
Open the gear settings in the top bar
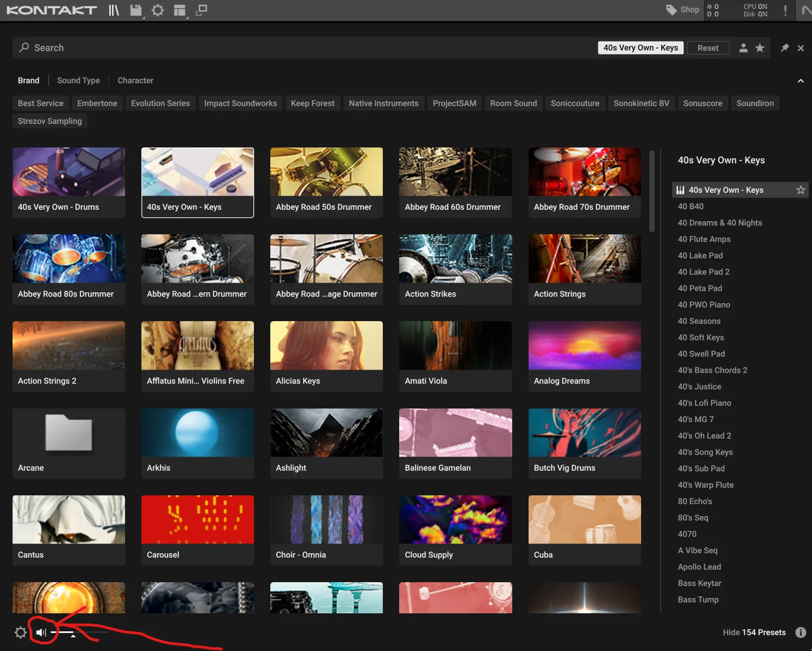point(158,10)
